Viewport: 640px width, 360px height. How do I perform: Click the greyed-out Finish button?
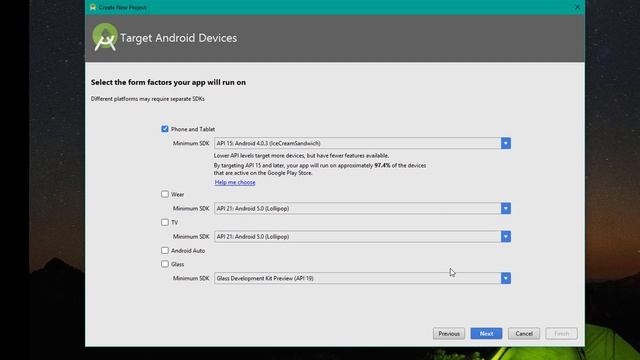[561, 333]
